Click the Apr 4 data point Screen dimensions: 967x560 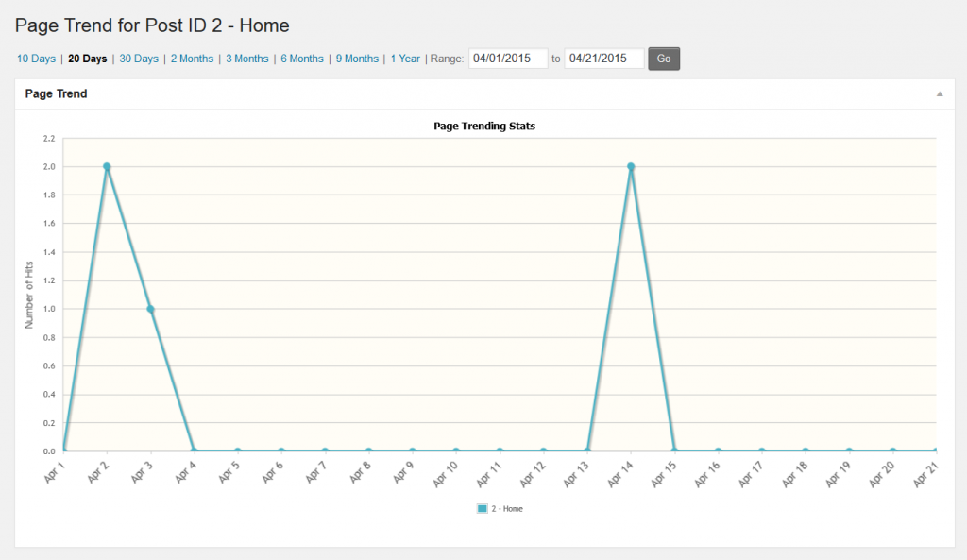[195, 450]
